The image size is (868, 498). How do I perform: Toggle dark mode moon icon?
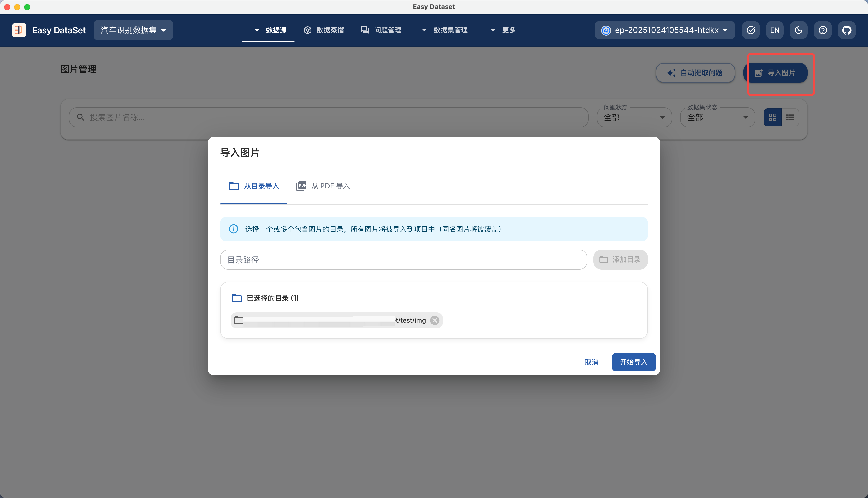799,30
